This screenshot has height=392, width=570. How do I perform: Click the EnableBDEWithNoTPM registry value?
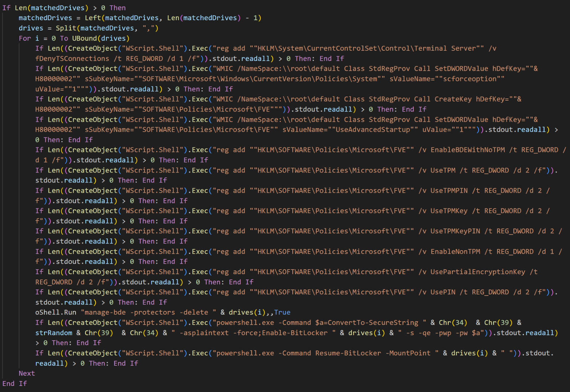(x=467, y=150)
